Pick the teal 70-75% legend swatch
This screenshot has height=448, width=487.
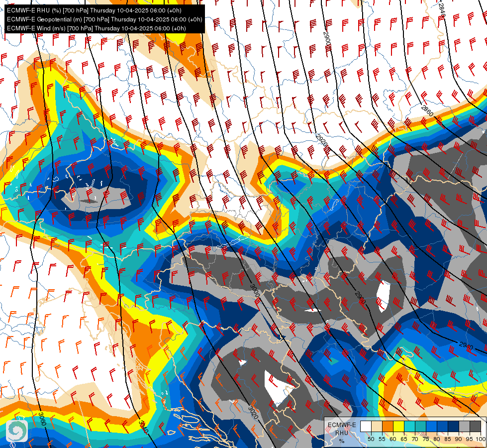(x=420, y=427)
